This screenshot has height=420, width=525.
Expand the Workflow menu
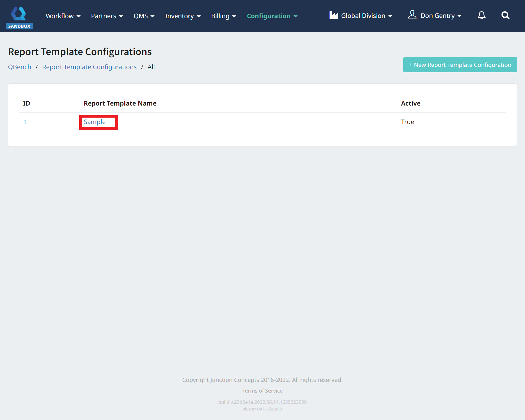point(63,16)
